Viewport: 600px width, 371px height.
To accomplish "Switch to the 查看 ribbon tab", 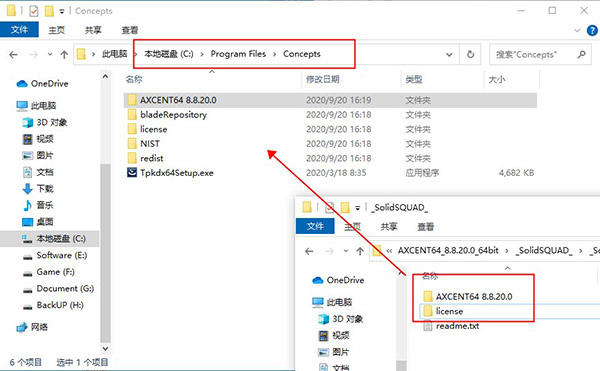I will (x=130, y=30).
